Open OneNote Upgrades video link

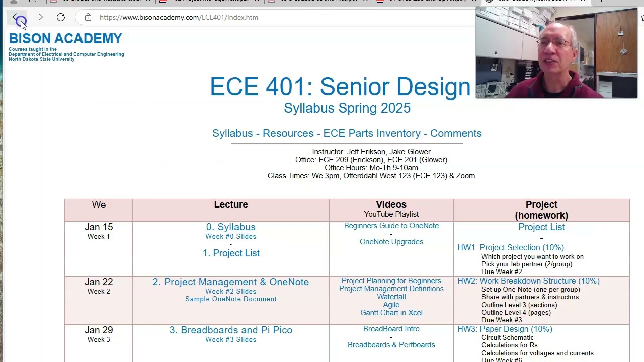click(391, 242)
